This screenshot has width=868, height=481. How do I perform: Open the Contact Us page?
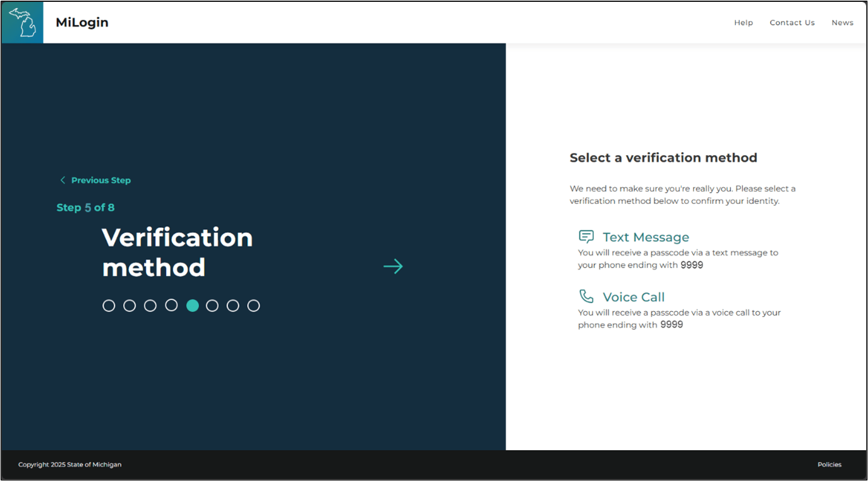coord(792,22)
